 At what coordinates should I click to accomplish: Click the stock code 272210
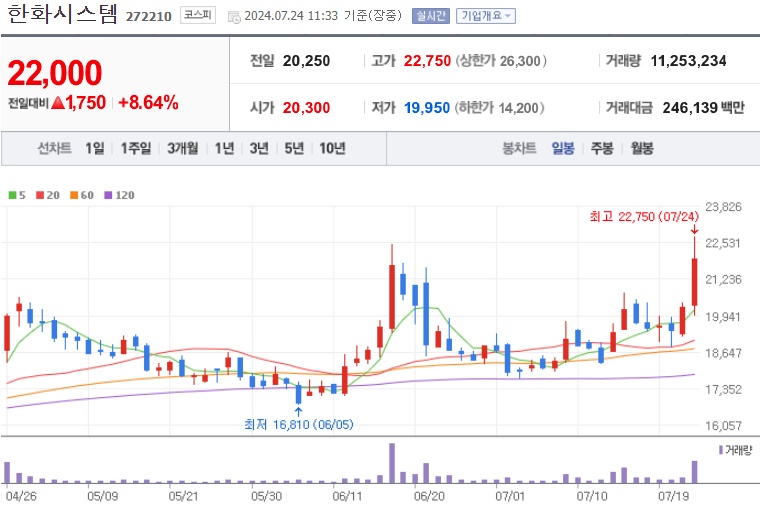pos(149,16)
